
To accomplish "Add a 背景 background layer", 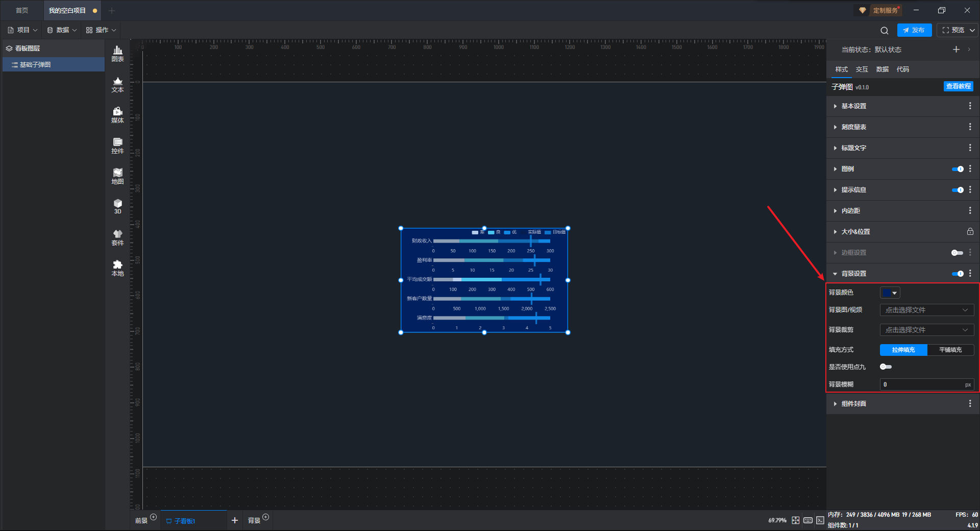I will pos(265,517).
